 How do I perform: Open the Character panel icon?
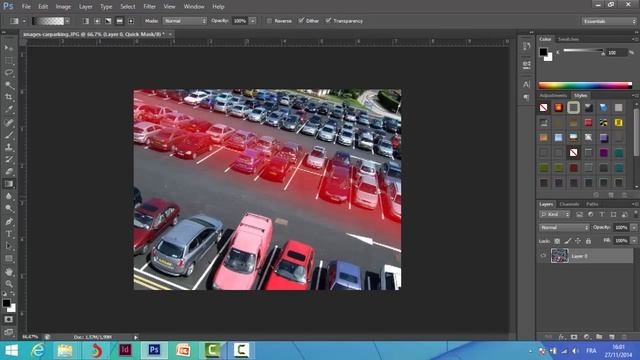pyautogui.click(x=527, y=84)
